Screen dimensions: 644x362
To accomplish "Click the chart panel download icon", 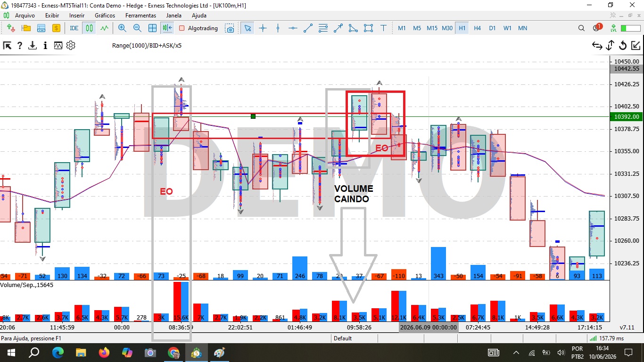I will tap(33, 46).
